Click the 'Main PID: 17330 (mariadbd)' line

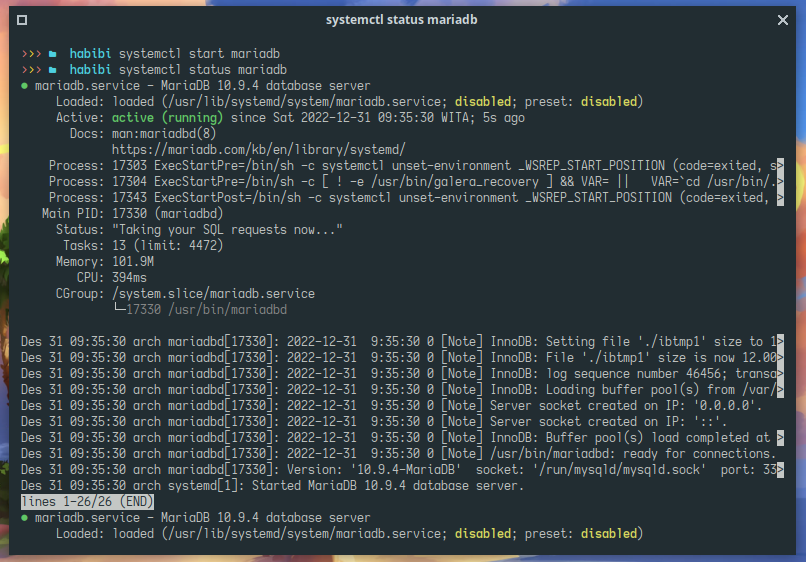coord(133,214)
